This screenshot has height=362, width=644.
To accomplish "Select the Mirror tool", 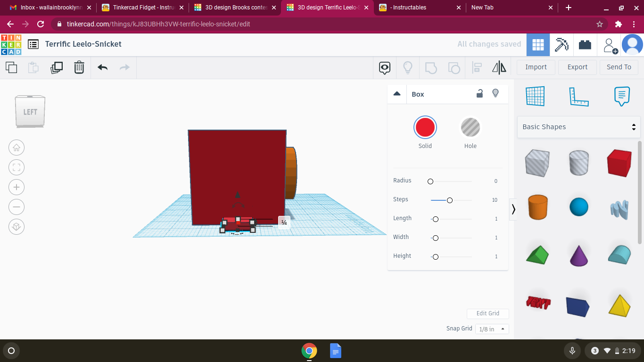I will point(499,68).
